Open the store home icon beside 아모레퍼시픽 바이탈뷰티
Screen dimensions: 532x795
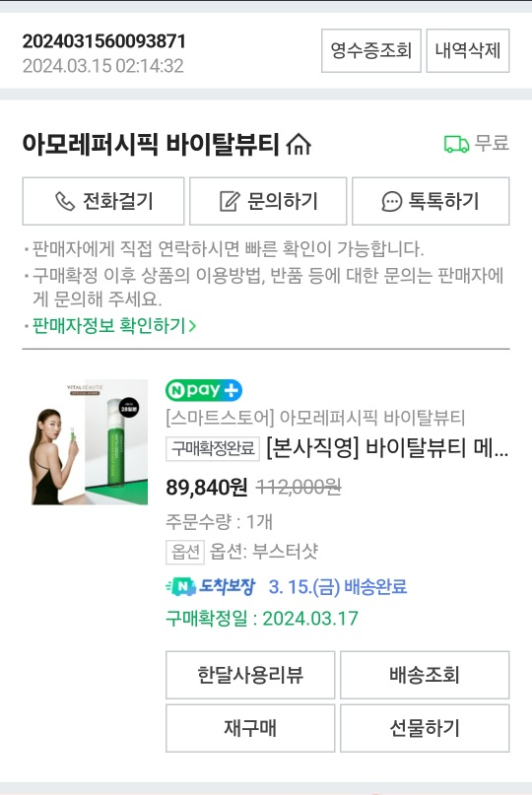pyautogui.click(x=299, y=145)
